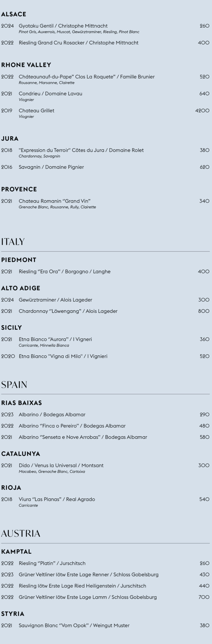Click the SPAIN country heading
The image size is (212, 644).
tap(14, 385)
